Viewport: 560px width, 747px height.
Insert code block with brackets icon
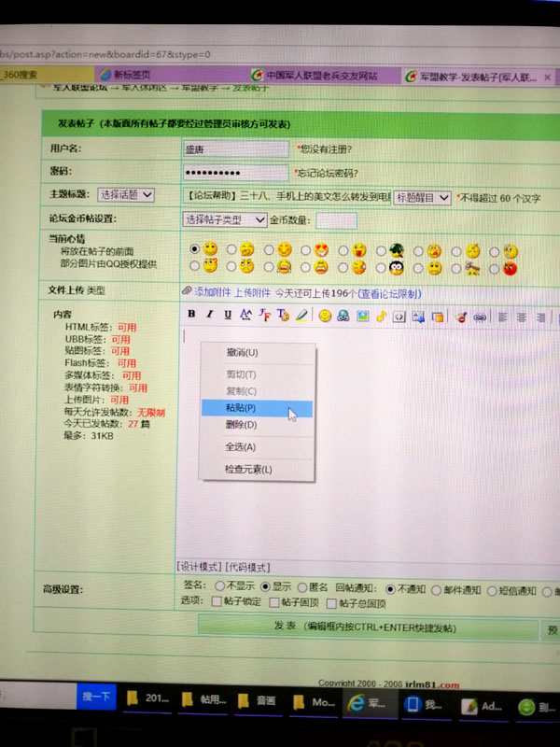pyautogui.click(x=399, y=317)
